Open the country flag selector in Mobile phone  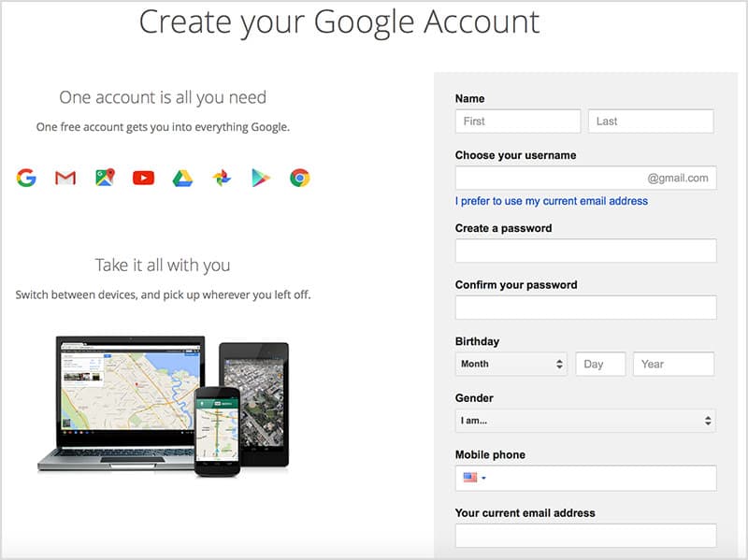(x=474, y=478)
